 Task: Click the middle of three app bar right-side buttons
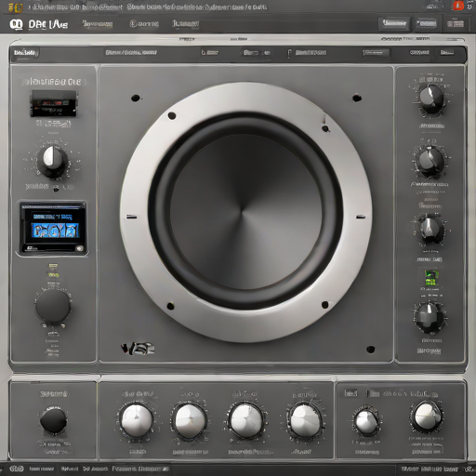click(427, 23)
